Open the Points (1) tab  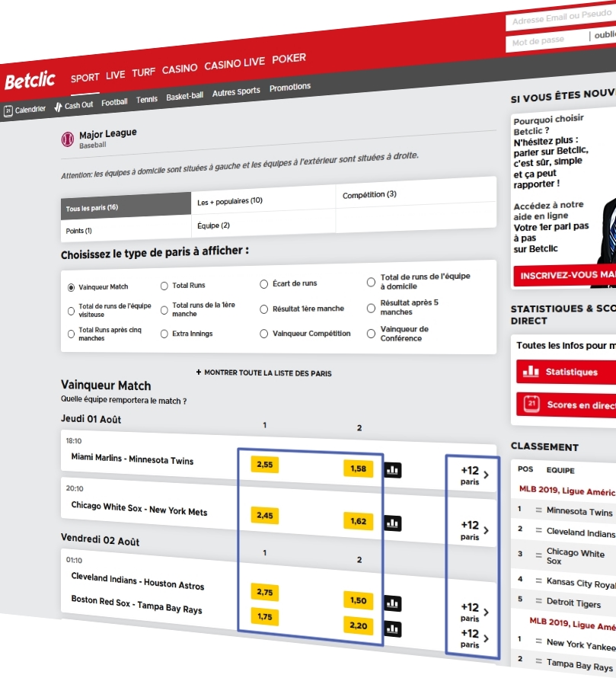(x=126, y=228)
